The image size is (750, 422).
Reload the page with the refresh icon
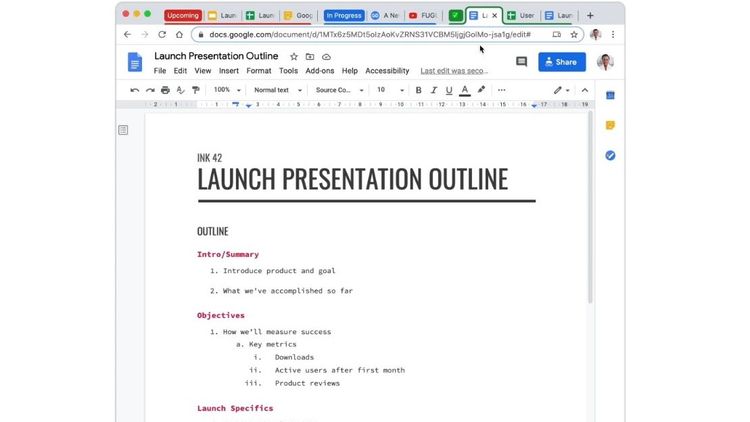162,34
